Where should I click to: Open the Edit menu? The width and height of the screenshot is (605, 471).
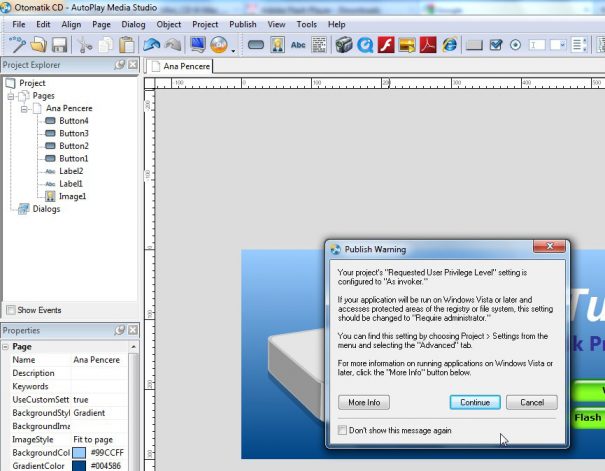[43, 24]
